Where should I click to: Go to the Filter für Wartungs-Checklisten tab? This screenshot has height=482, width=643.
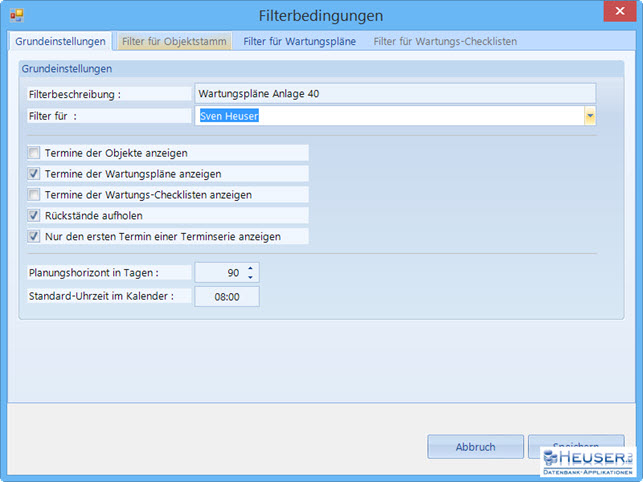click(445, 42)
